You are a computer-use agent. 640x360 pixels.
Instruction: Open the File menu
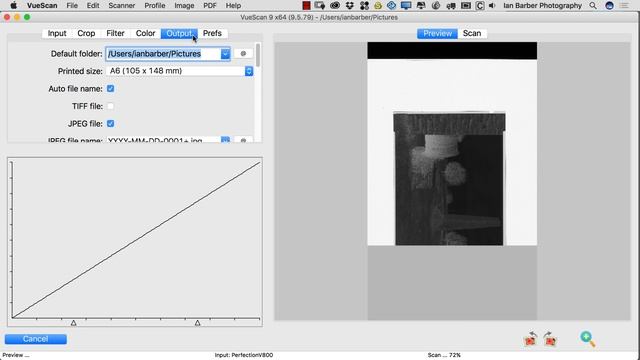(72, 6)
